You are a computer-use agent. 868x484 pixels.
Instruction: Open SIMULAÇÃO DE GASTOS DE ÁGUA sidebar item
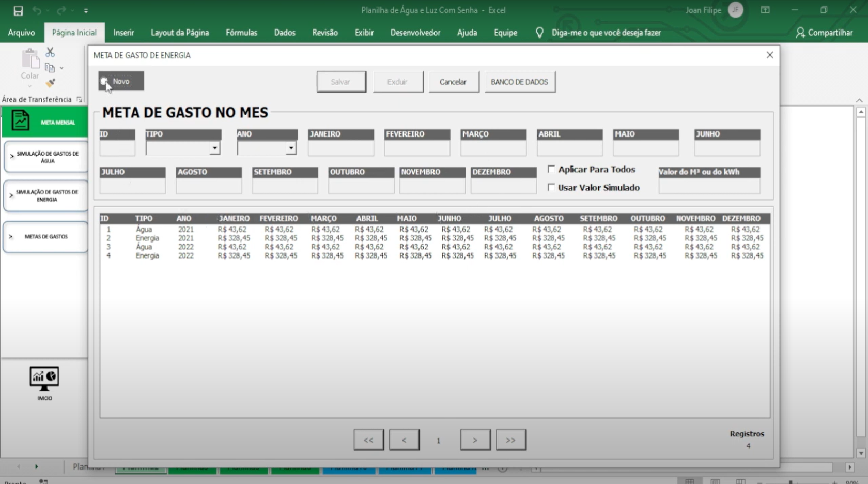coord(45,157)
